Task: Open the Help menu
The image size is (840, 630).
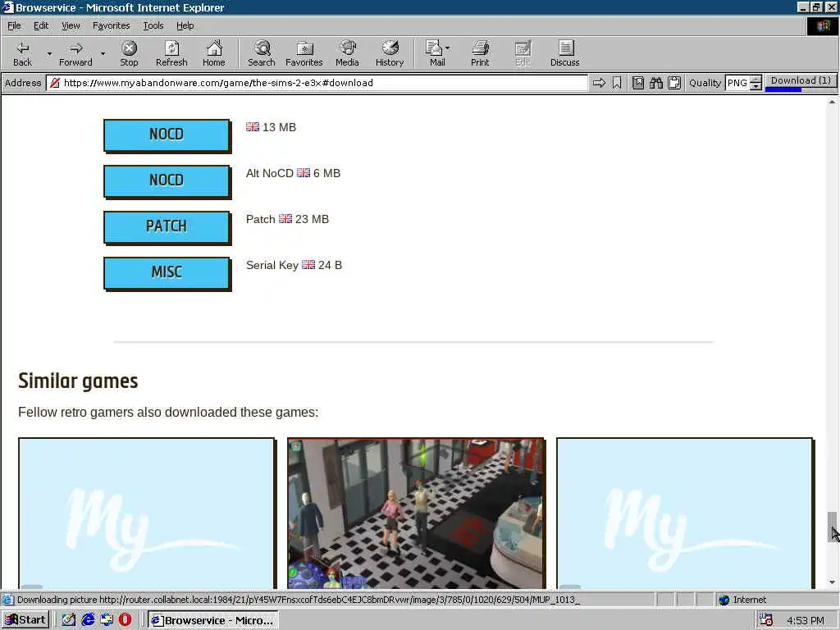Action: (185, 25)
